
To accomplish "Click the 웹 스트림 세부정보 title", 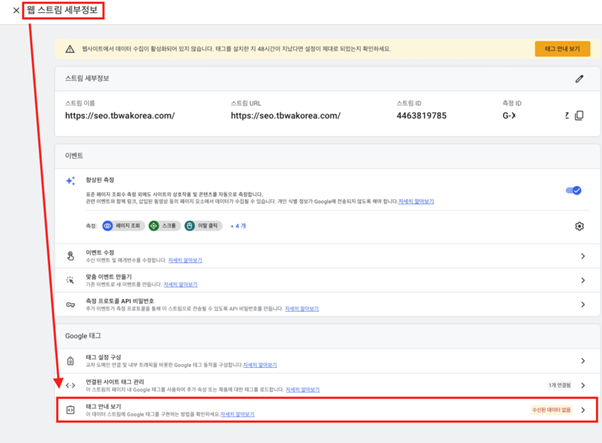I will [x=62, y=10].
